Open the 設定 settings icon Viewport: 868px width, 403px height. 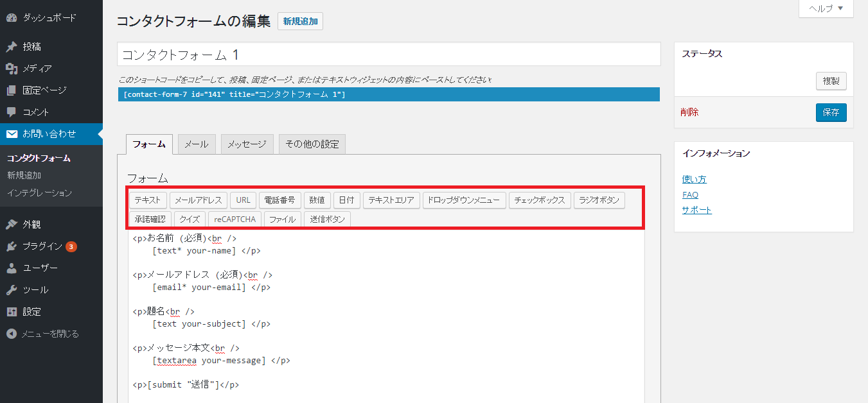click(11, 311)
